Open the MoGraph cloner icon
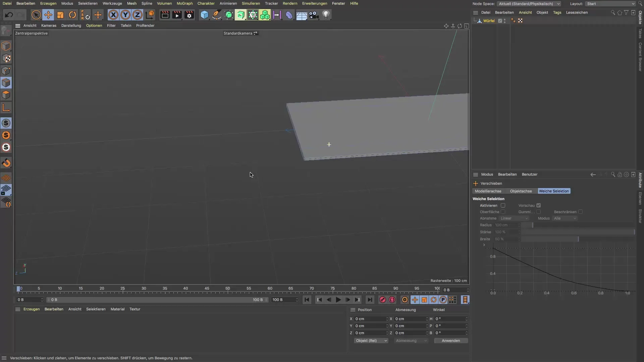 [265, 15]
